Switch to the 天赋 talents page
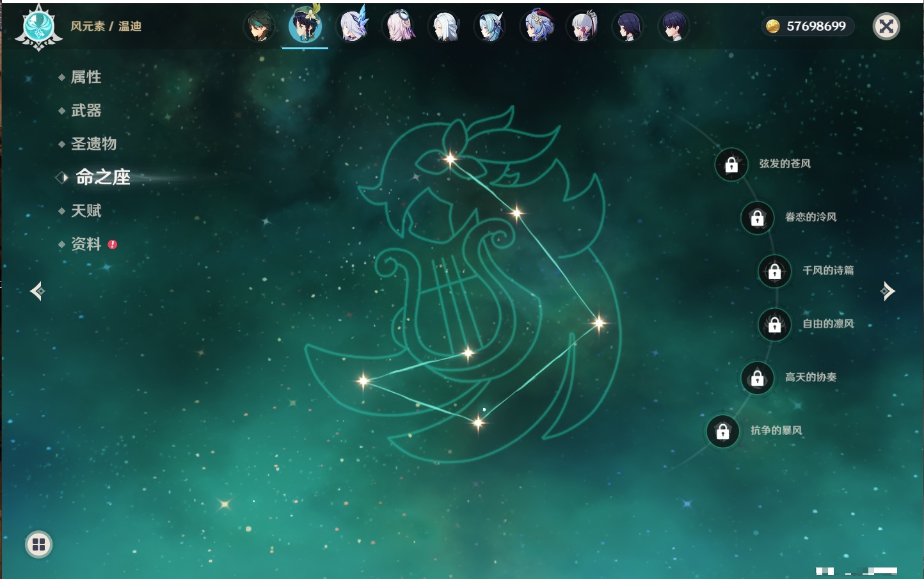The height and width of the screenshot is (579, 924). pos(86,210)
